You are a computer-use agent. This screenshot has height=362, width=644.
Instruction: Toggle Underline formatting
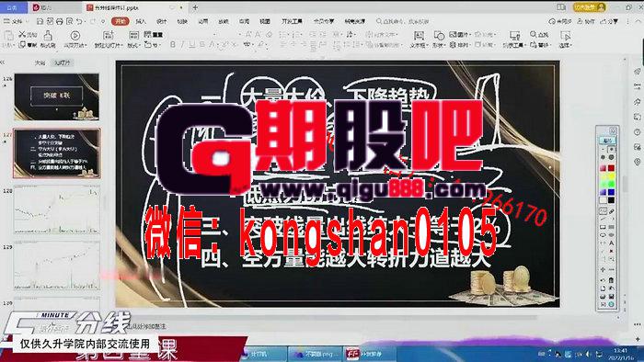click(191, 44)
